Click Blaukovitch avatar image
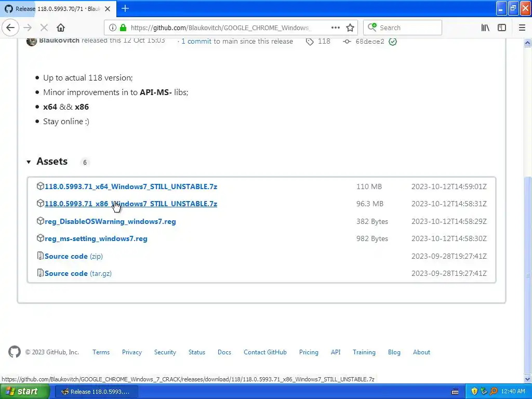 [32, 41]
